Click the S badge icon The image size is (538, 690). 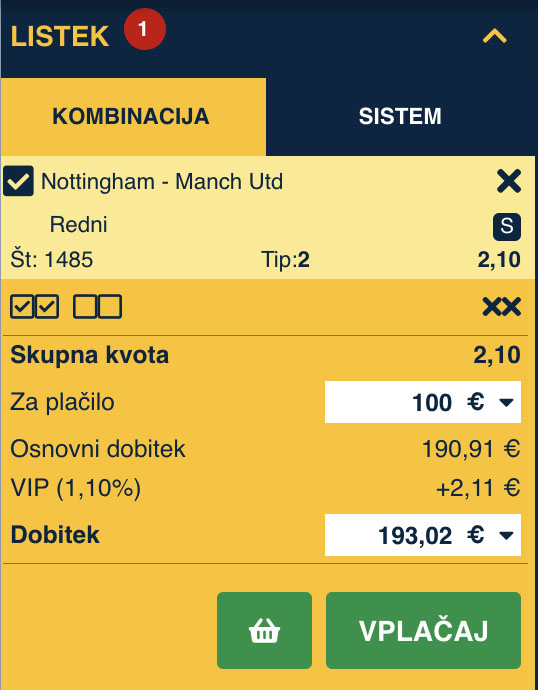tap(507, 227)
